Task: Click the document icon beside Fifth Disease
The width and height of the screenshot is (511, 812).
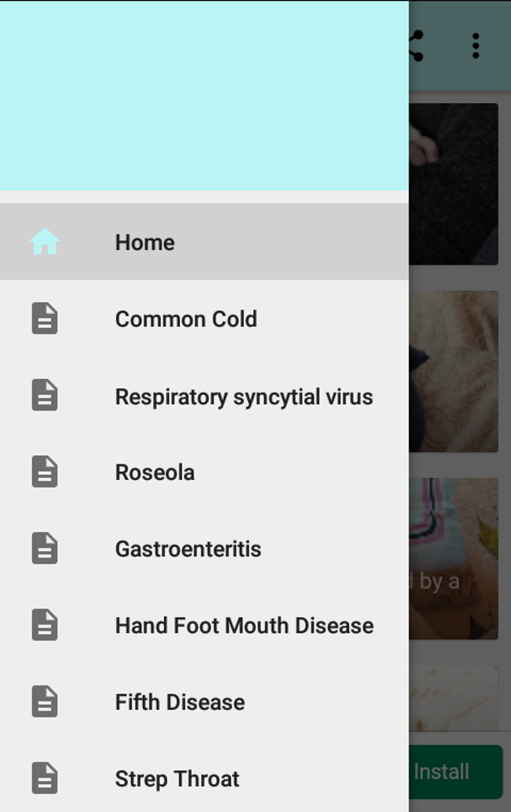Action: coord(45,702)
